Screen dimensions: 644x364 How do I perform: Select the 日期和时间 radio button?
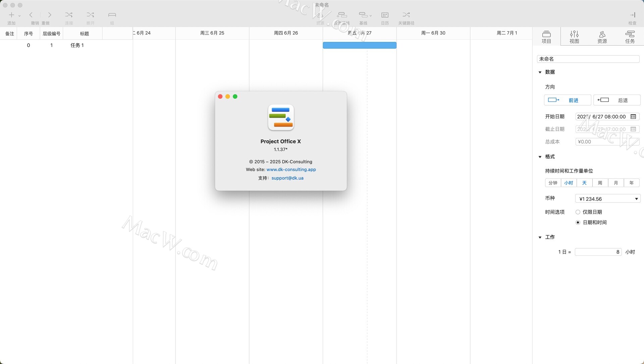pyautogui.click(x=578, y=223)
